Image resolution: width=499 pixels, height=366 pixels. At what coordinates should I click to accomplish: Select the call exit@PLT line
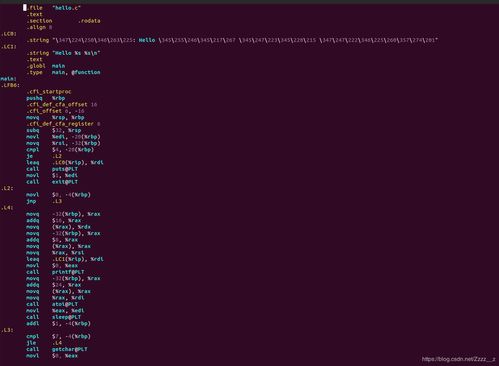52,182
